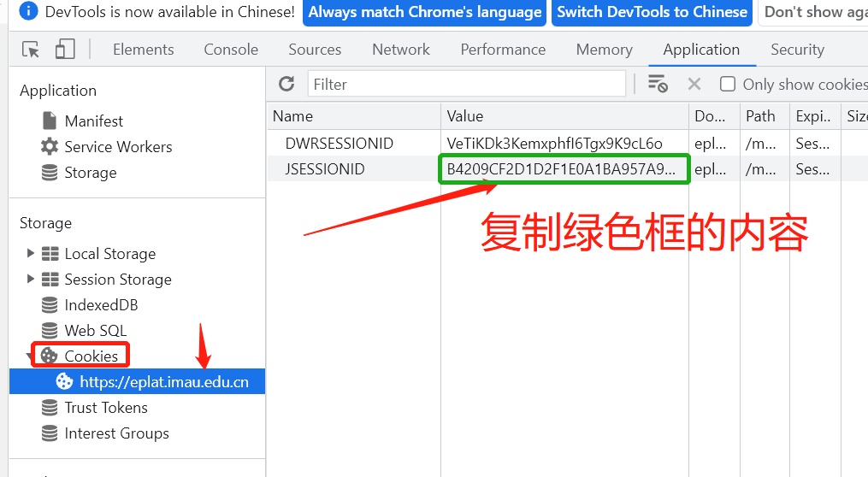
Task: Select Manifest in the Application section
Action: pyautogui.click(x=94, y=121)
